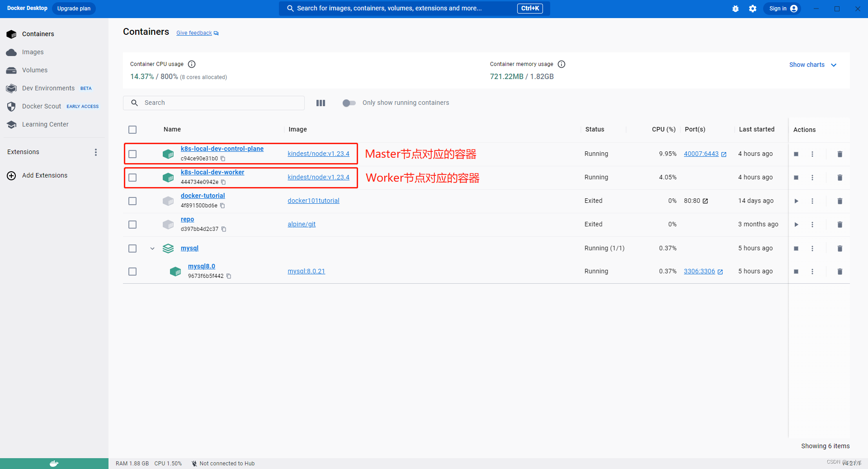This screenshot has width=868, height=469.
Task: Copy container ID d397bb4d2c37
Action: coord(224,229)
